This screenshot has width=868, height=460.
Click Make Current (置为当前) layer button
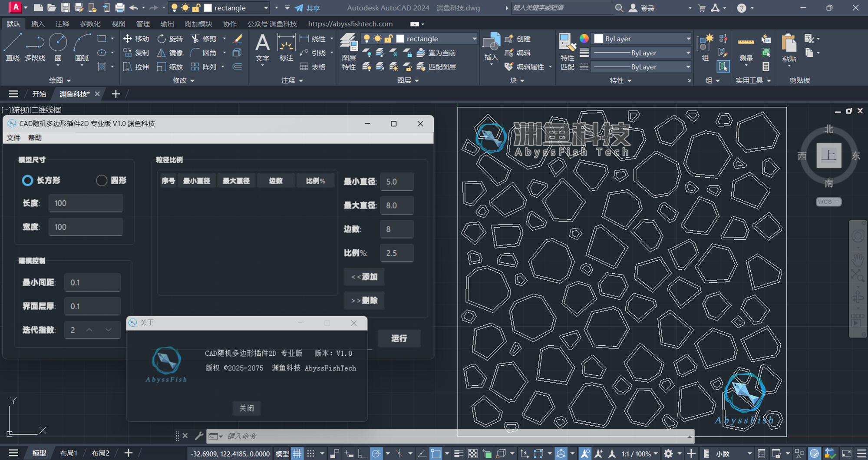[x=436, y=53]
